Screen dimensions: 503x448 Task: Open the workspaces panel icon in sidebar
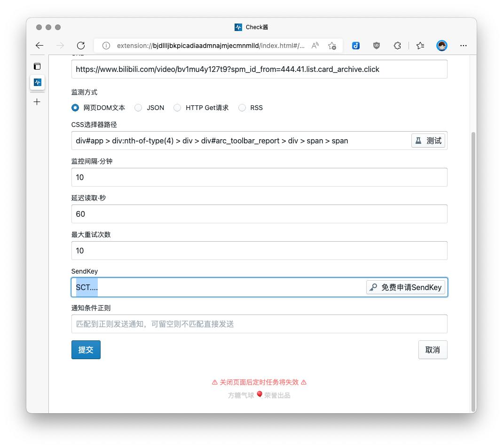tap(37, 66)
